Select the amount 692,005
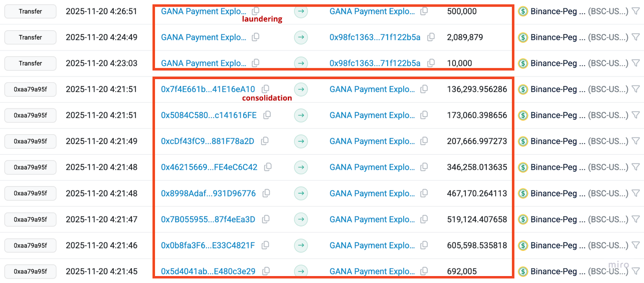This screenshot has height=283, width=644. [462, 271]
